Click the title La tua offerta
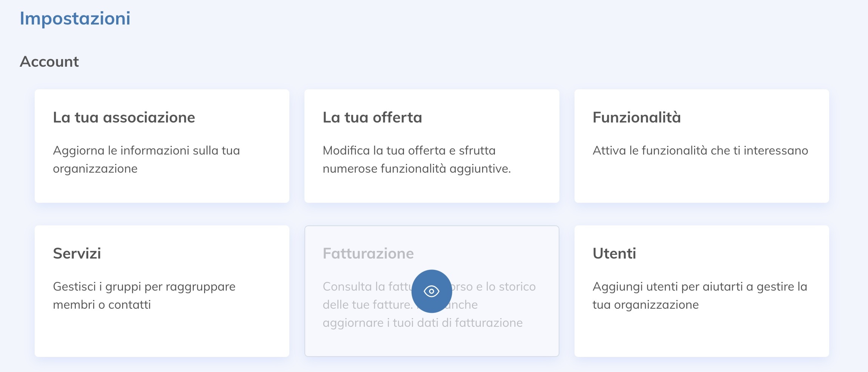This screenshot has width=868, height=372. 372,117
